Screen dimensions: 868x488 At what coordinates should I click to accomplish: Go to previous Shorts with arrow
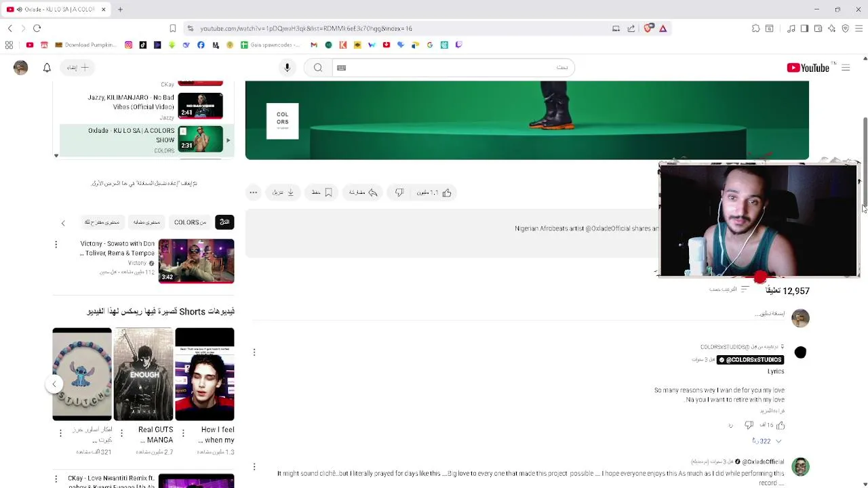pos(54,384)
